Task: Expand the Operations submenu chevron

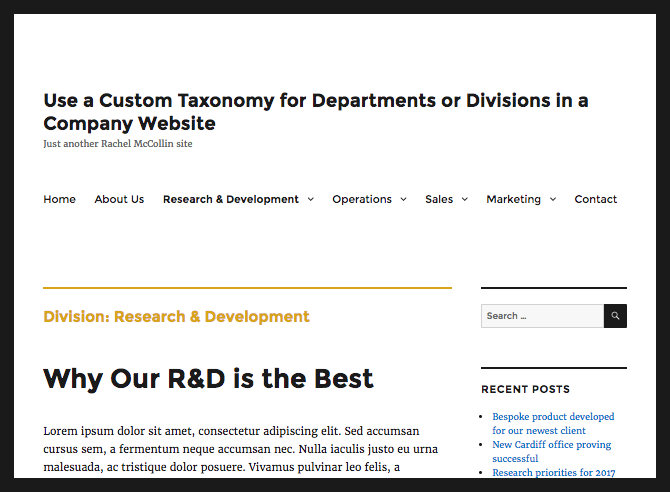Action: point(403,199)
